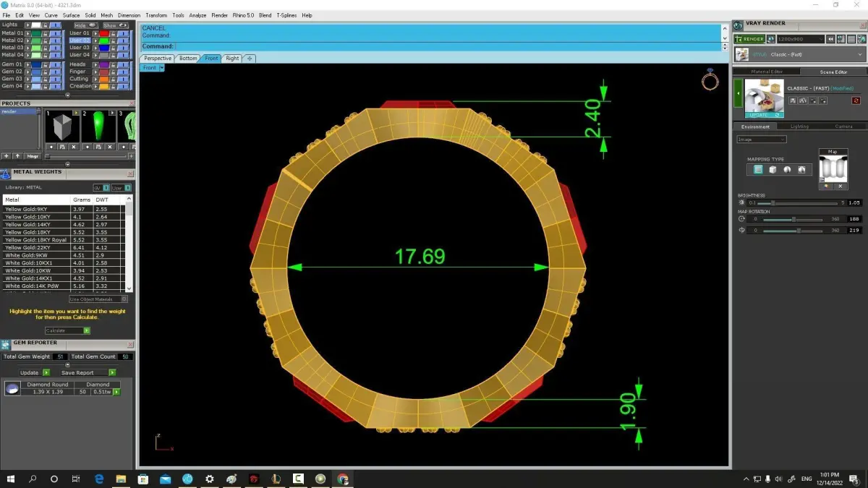
Task: Switch to the Material Editor tab
Action: (x=766, y=72)
